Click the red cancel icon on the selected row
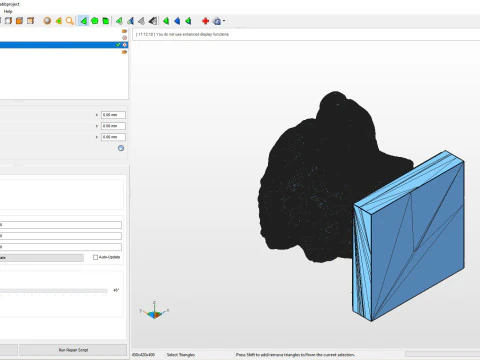This screenshot has width=480, height=360. [x=124, y=45]
